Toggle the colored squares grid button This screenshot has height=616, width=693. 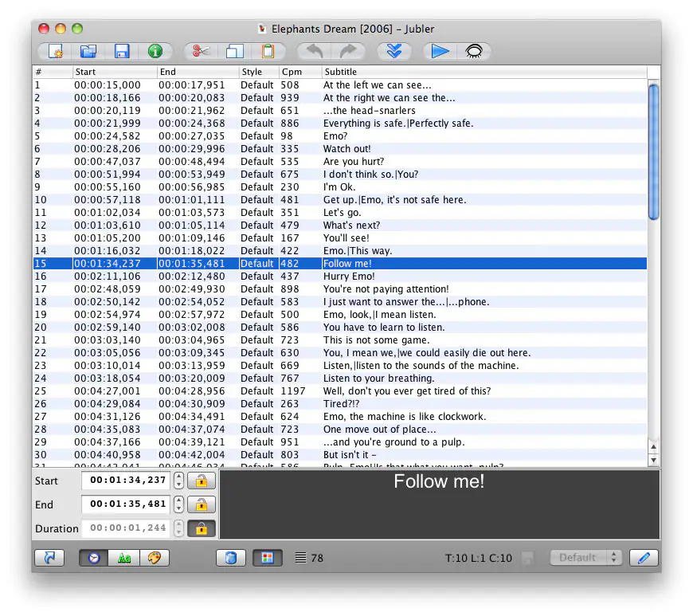[268, 558]
